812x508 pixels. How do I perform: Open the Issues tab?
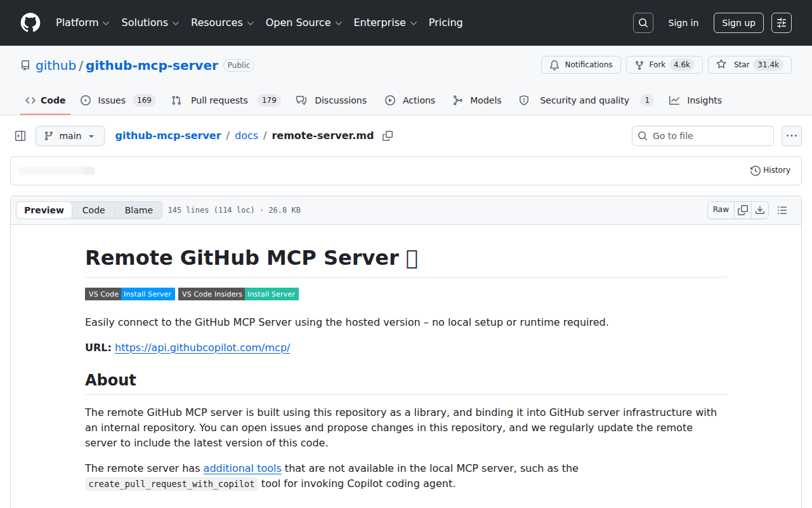pos(118,100)
